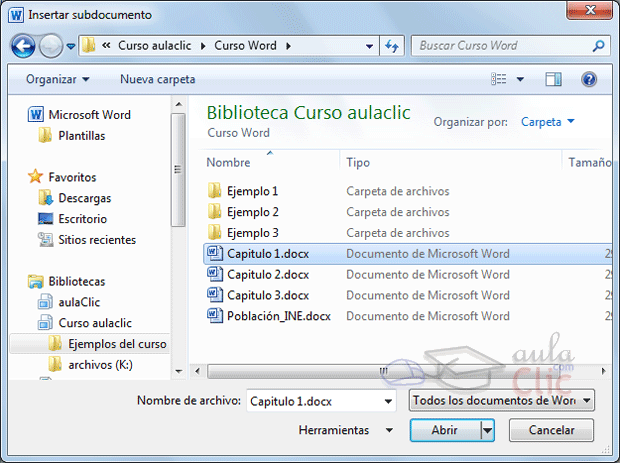Click the Favoritos star entry
The image size is (620, 463).
tap(62, 177)
